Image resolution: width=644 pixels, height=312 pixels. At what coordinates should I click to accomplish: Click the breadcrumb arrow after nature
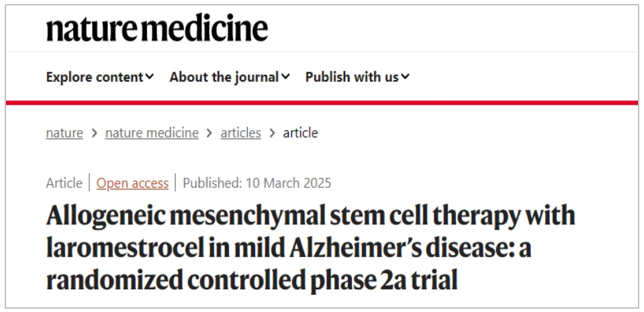tap(94, 133)
